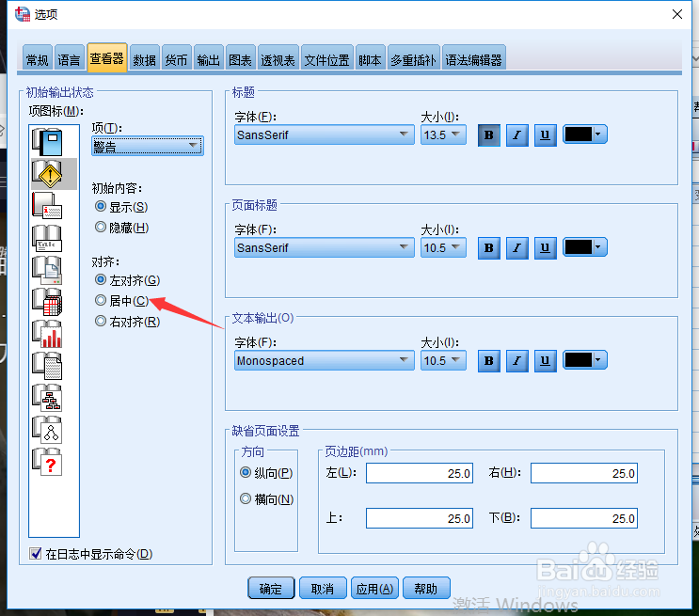Image resolution: width=699 pixels, height=616 pixels.
Task: Open the 语法编辑器 tab
Action: click(x=474, y=59)
